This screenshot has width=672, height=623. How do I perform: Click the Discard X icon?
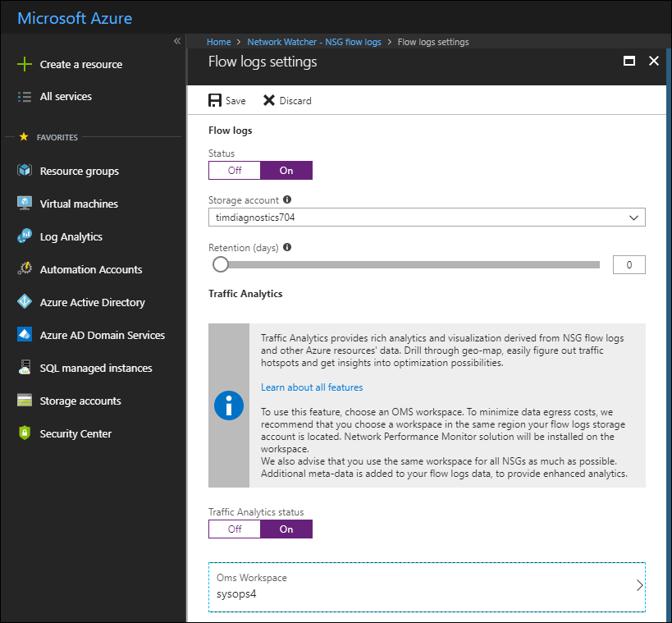pos(268,101)
